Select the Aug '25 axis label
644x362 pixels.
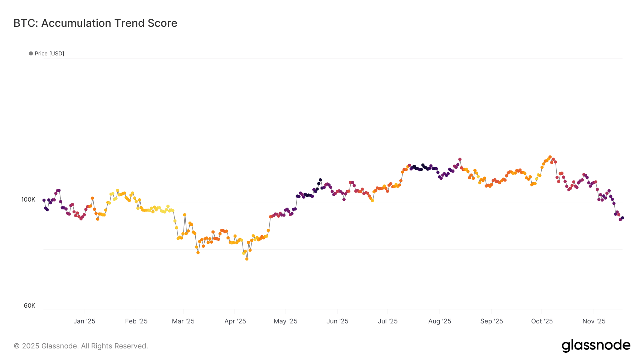point(440,321)
